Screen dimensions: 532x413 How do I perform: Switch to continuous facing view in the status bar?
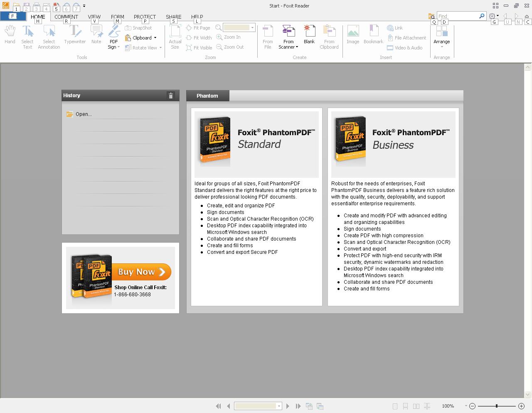[427, 406]
